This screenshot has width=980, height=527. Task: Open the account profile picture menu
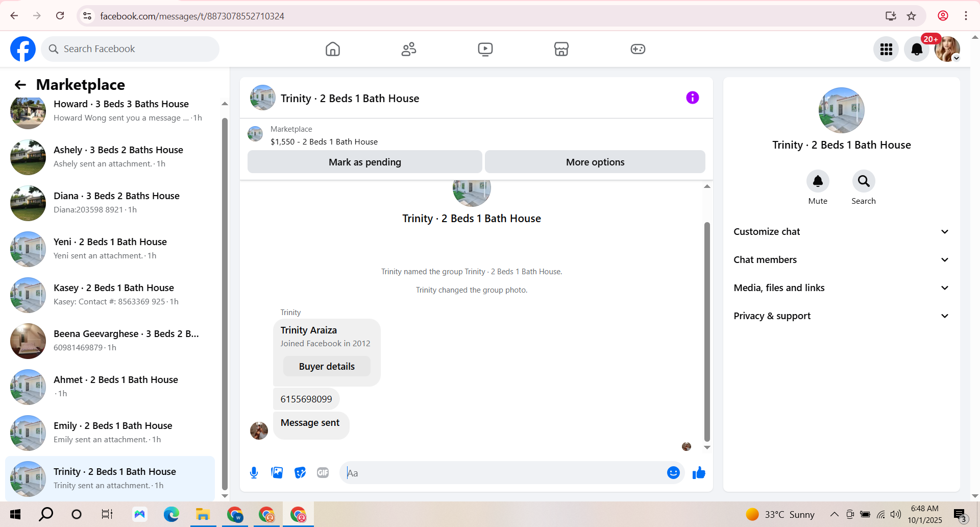(x=947, y=49)
